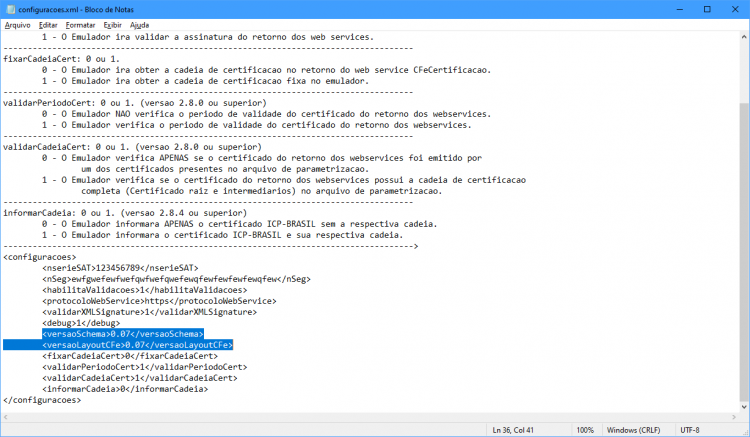The image size is (750, 437).
Task: Click the <validarXMLSignature>1 line
Action: 149,312
